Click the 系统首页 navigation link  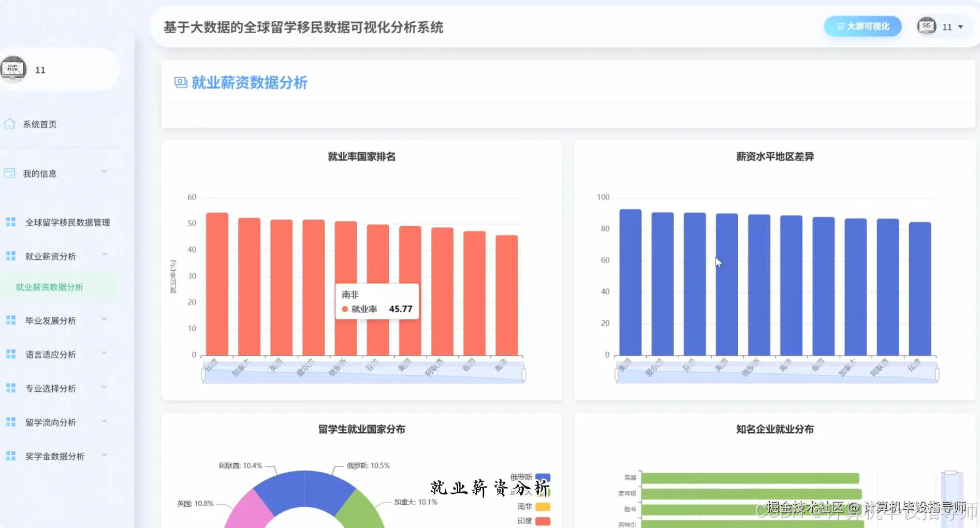point(39,124)
